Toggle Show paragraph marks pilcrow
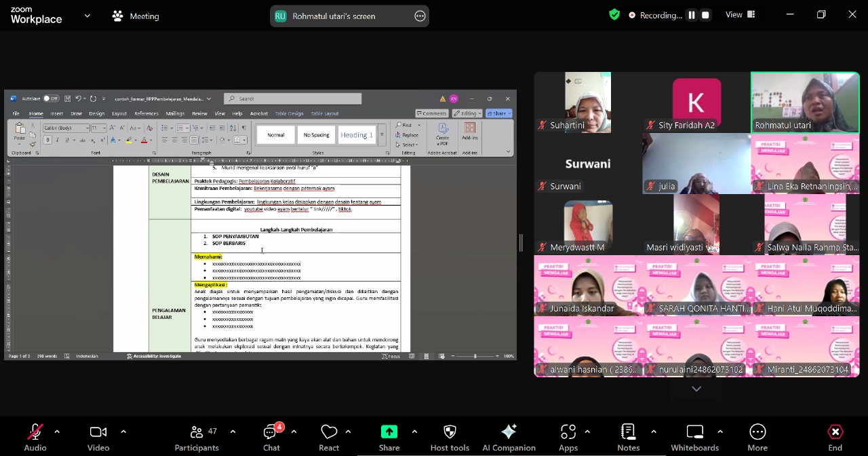The height and width of the screenshot is (456, 868). 243,128
